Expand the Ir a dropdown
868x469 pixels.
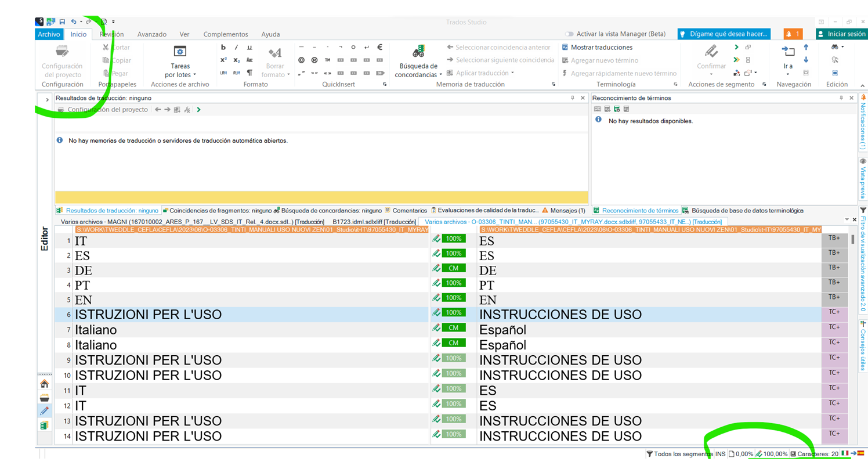[x=788, y=74]
